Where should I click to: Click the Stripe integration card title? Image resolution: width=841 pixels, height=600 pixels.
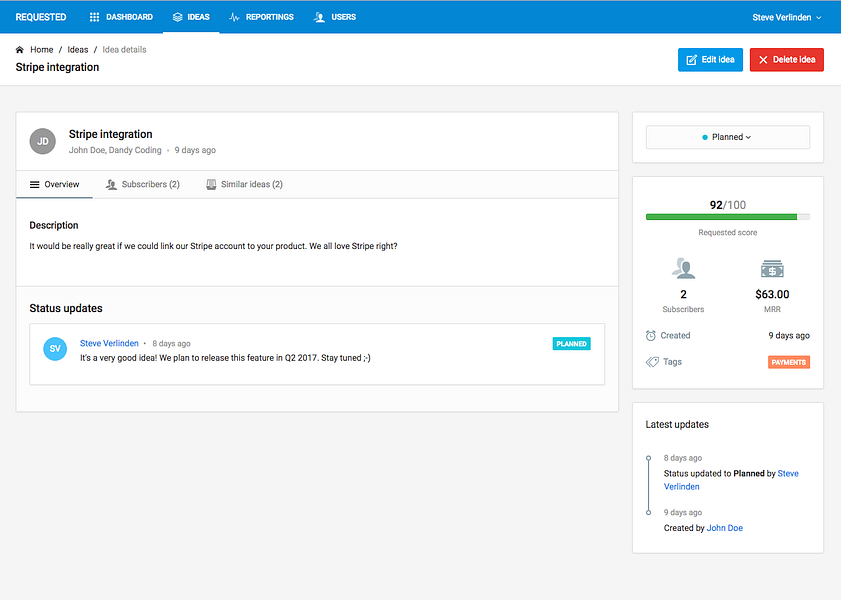(110, 134)
